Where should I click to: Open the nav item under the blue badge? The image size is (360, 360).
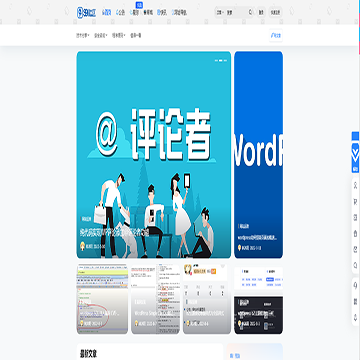134,13
